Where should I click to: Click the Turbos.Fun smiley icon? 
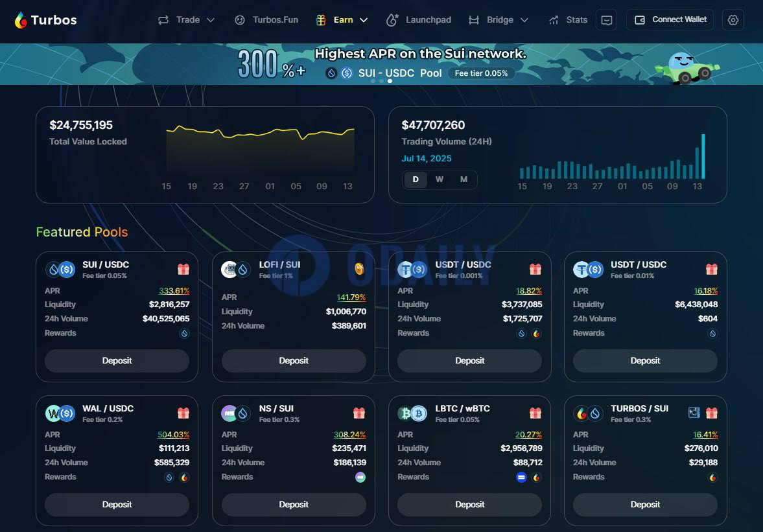[x=239, y=20]
